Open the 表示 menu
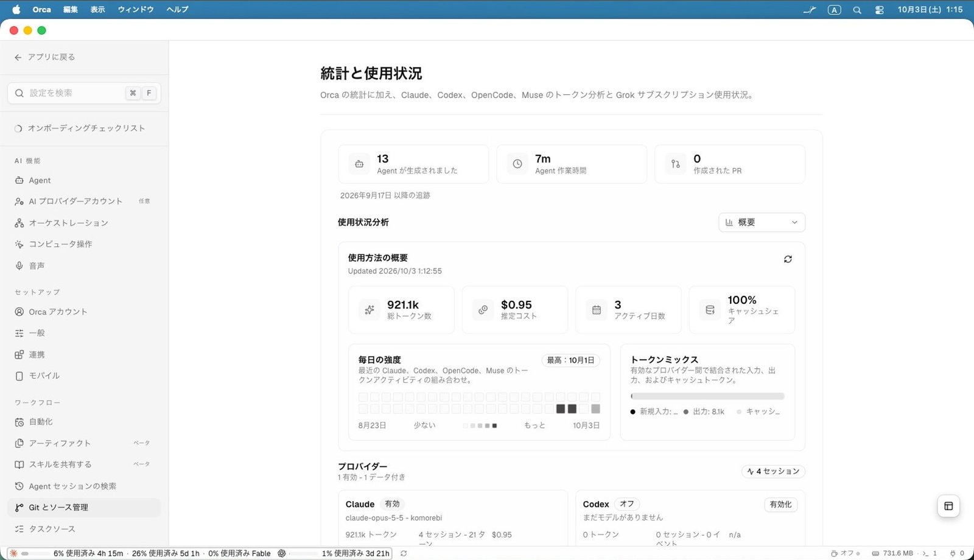 (97, 10)
